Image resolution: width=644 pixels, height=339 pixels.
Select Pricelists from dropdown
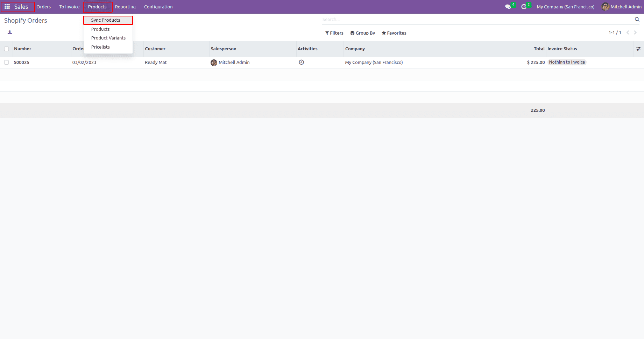108,47
